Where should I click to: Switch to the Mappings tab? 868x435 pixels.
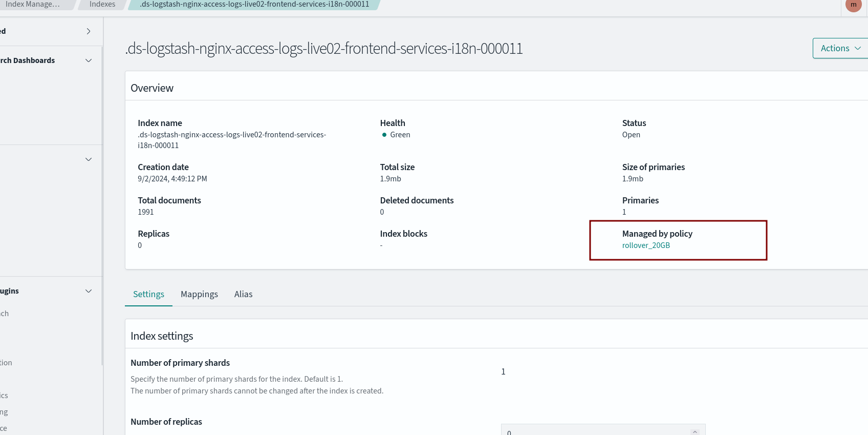coord(199,294)
